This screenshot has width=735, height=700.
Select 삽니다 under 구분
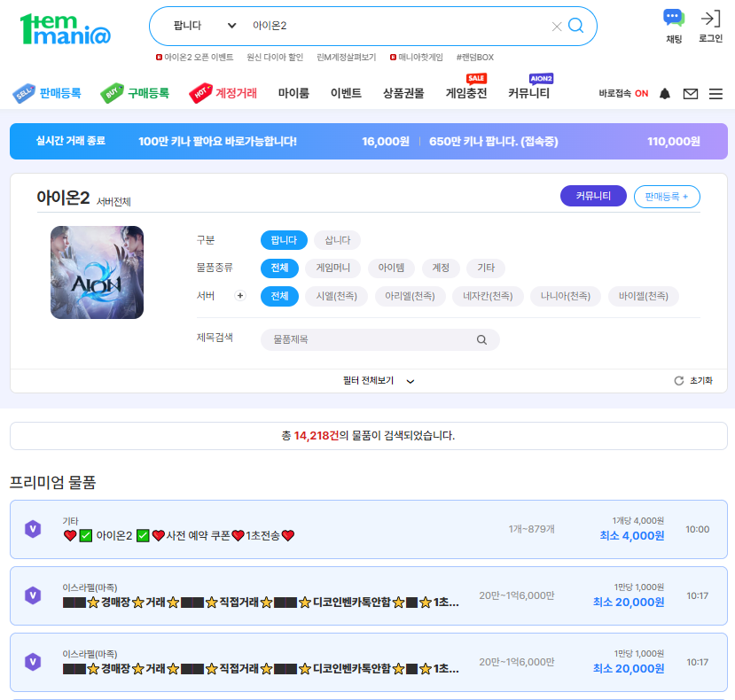coord(338,240)
